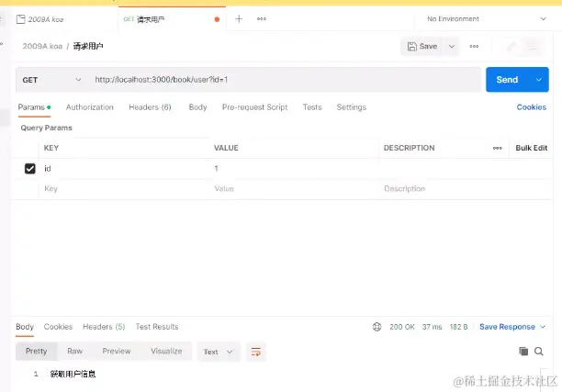Select the response Cookies tab
The width and height of the screenshot is (562, 392).
[58, 327]
